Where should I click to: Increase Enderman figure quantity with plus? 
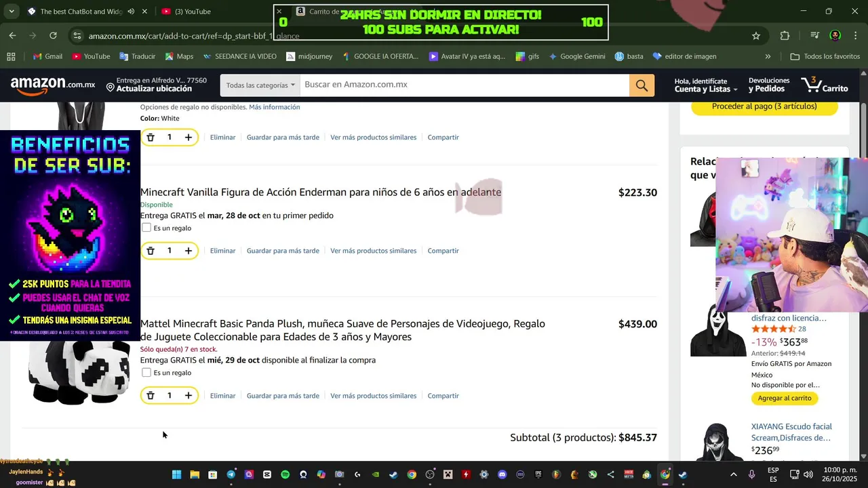pyautogui.click(x=189, y=251)
